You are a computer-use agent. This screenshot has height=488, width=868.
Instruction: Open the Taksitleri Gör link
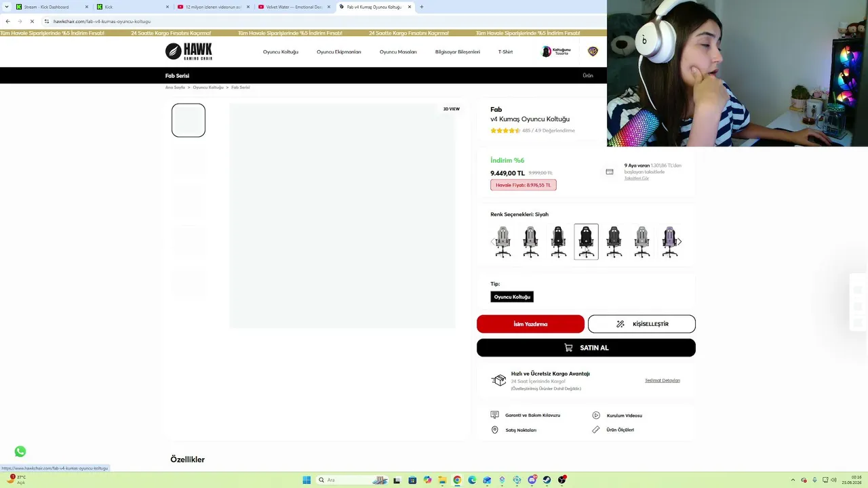(x=637, y=178)
